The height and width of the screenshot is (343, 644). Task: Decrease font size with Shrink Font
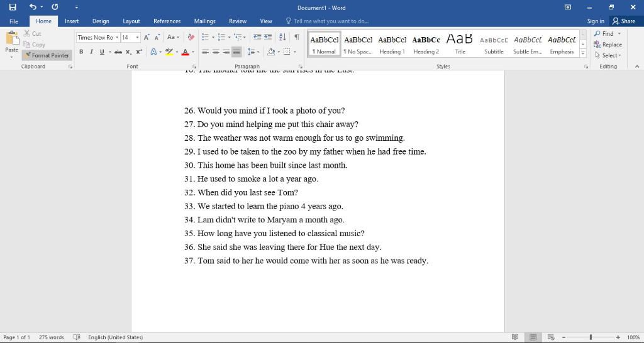pos(157,37)
